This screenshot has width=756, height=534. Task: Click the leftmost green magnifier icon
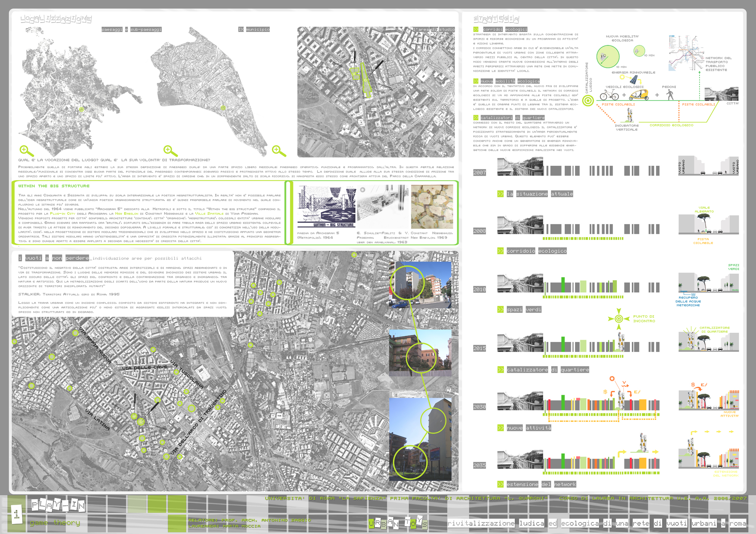point(26,151)
